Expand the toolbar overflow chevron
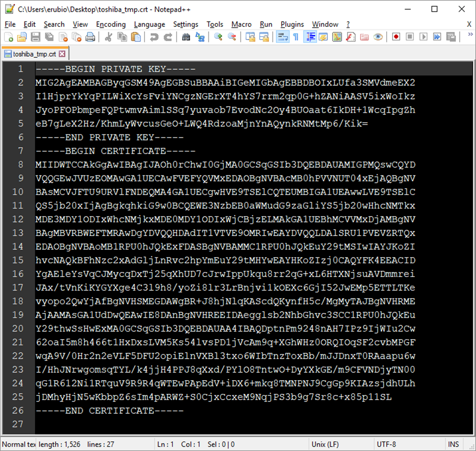This screenshot has width=476, height=451. pos(470,35)
